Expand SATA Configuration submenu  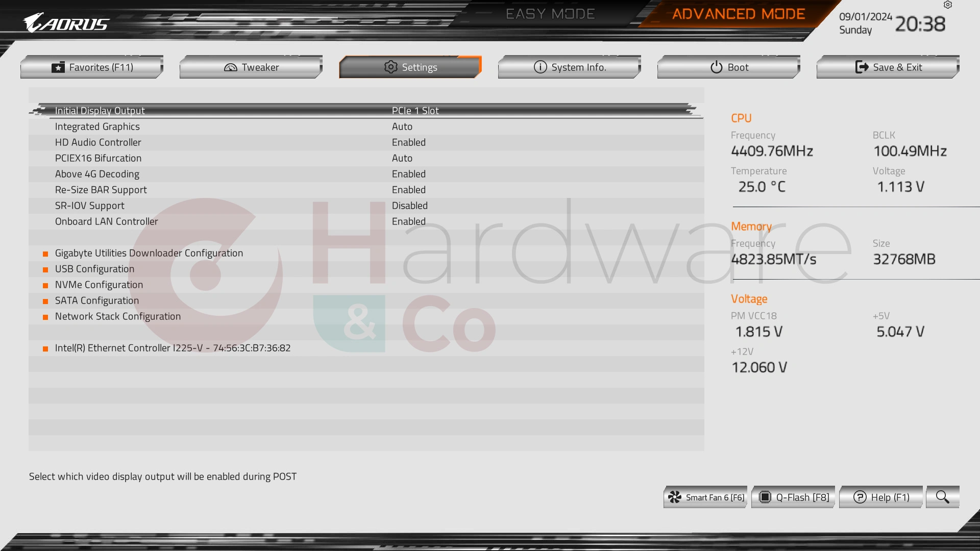click(96, 300)
